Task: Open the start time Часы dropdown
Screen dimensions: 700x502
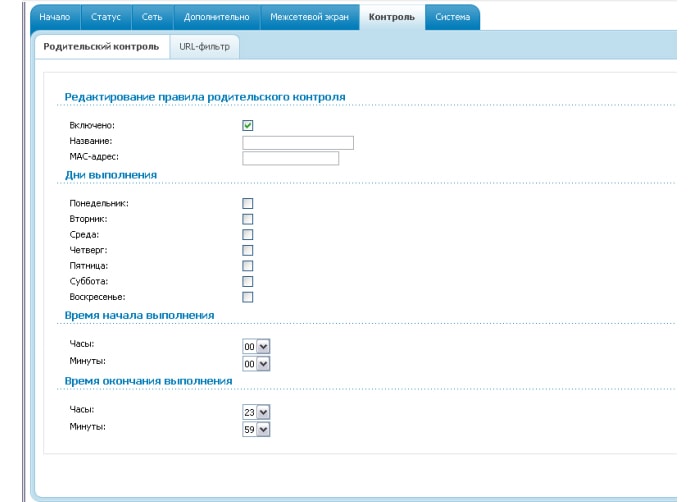Action: click(256, 347)
